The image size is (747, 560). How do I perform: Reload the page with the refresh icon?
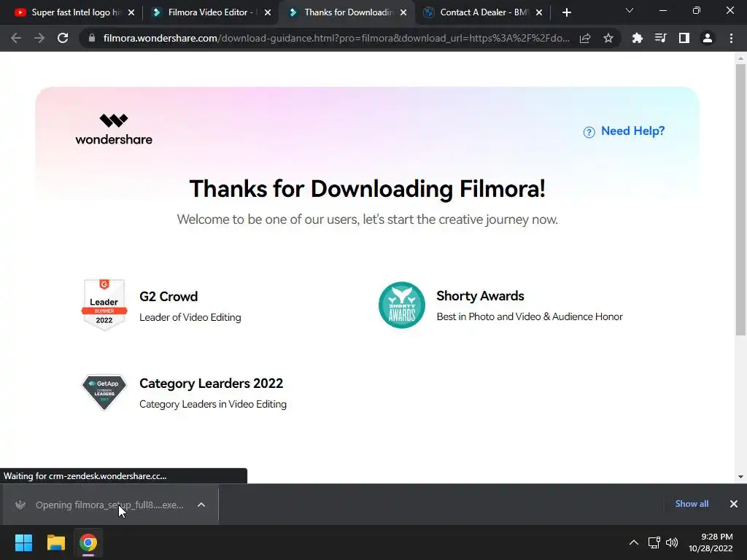(x=63, y=38)
